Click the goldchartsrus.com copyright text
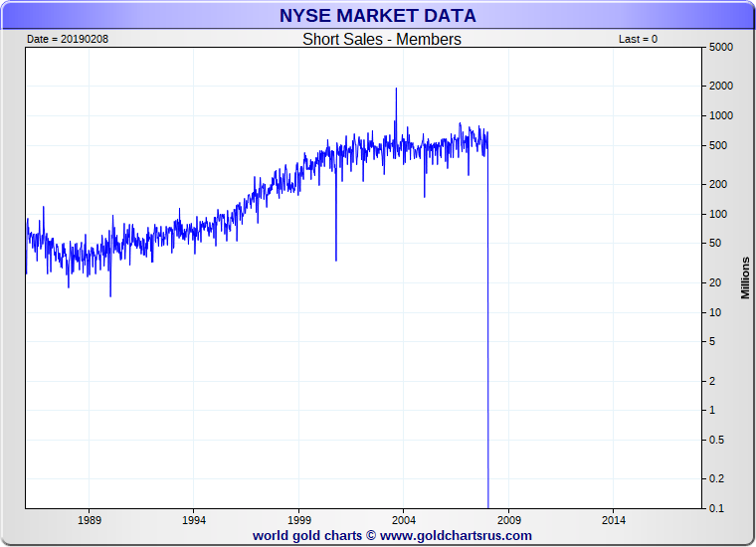The width and height of the screenshot is (756, 547). 392,535
